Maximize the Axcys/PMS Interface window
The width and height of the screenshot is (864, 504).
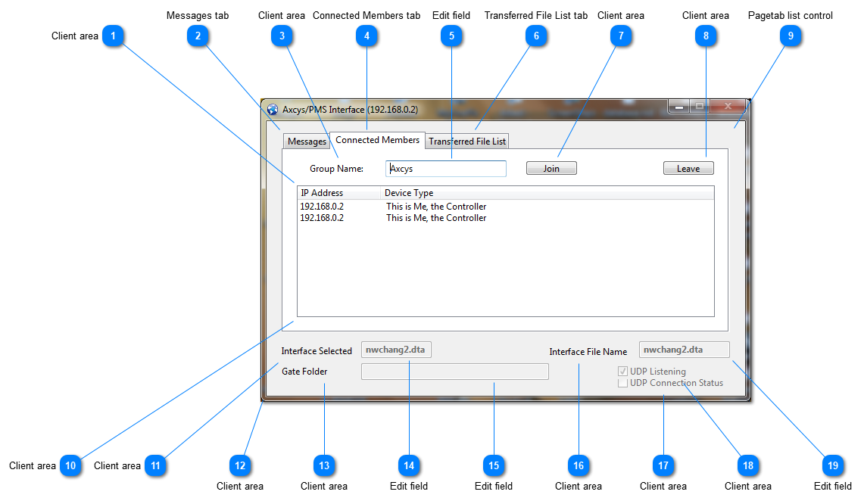pos(700,106)
